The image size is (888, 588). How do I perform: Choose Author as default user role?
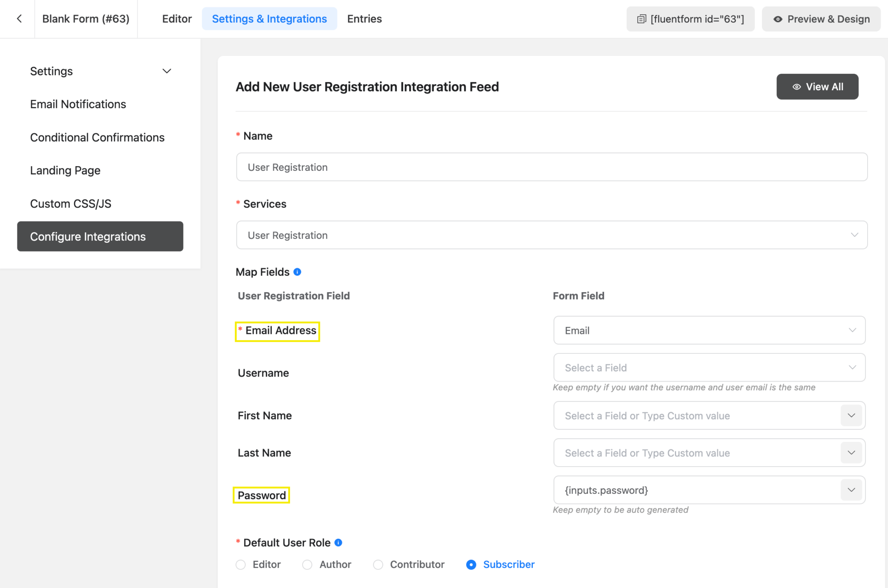[307, 565]
